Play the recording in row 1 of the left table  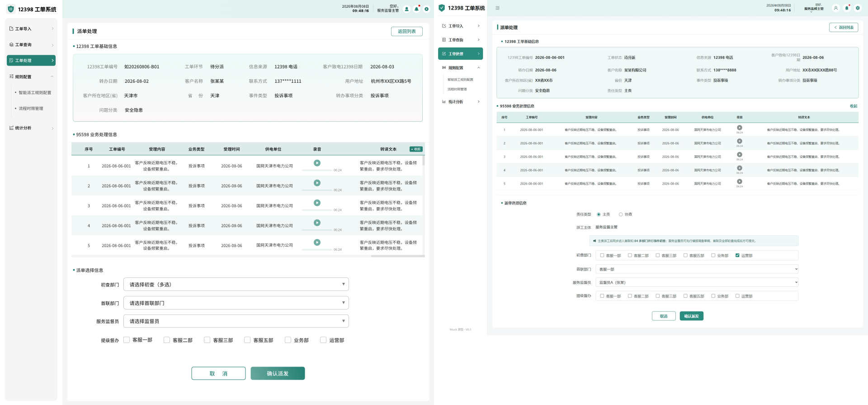point(317,163)
